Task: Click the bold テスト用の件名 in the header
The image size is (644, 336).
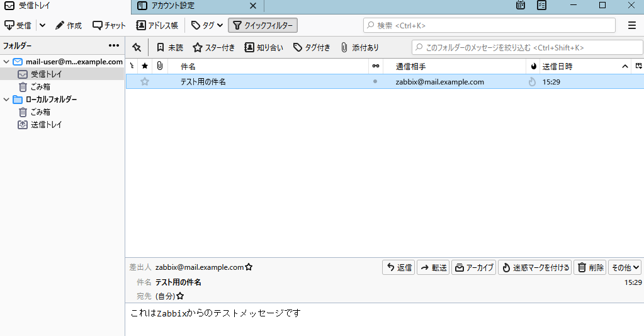Action: tap(178, 282)
